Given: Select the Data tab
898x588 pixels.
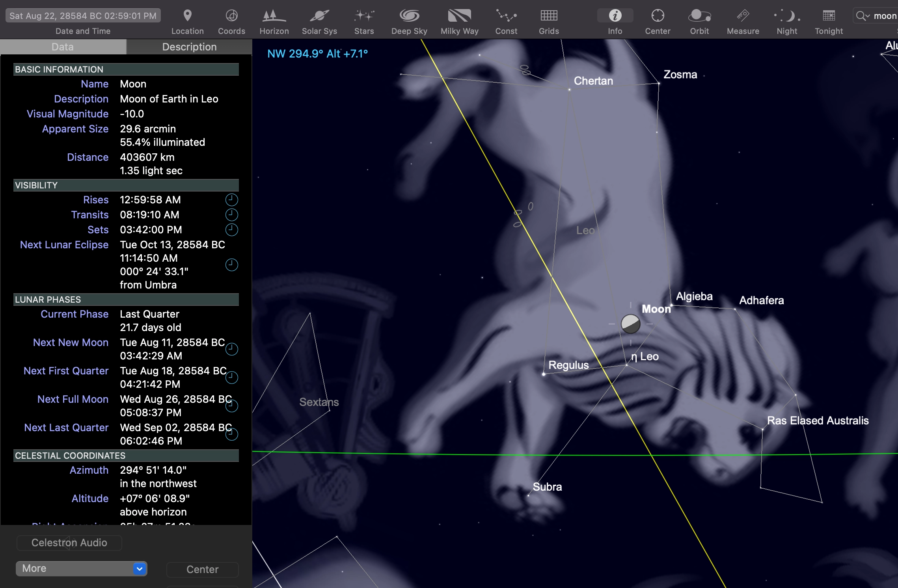Looking at the screenshot, I should tap(63, 47).
